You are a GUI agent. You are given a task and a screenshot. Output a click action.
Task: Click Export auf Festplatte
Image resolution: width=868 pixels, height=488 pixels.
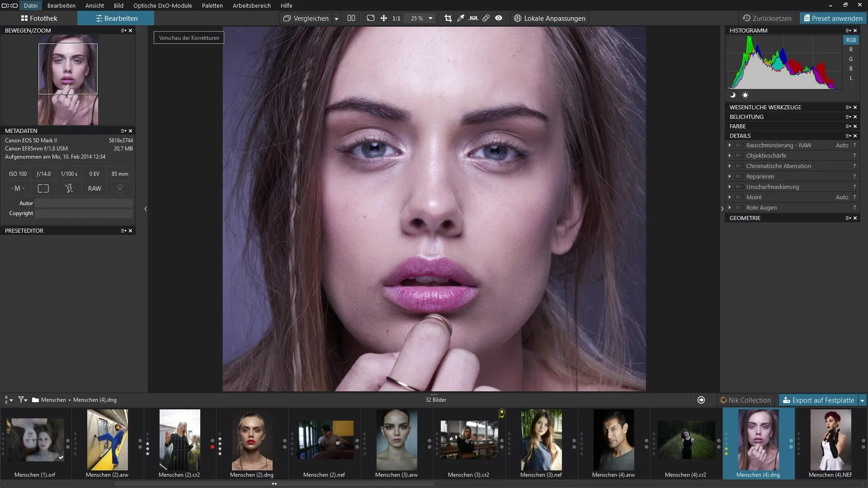point(818,400)
